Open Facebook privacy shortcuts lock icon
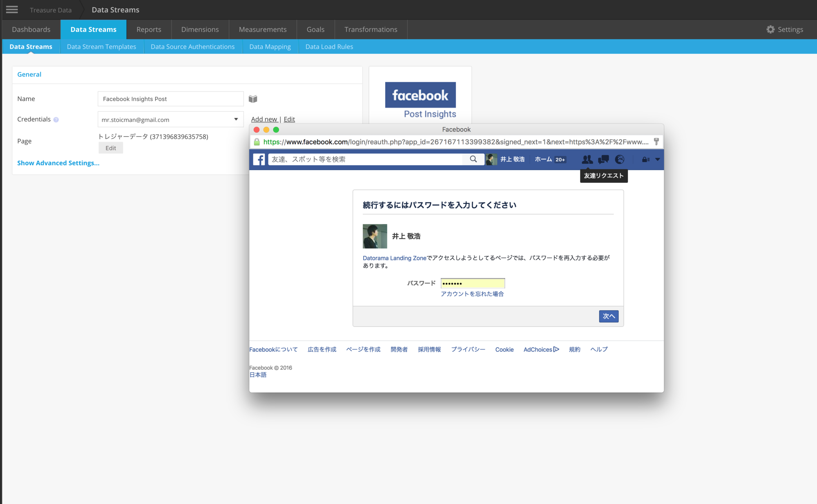Screen dimensions: 817x504 coord(645,160)
